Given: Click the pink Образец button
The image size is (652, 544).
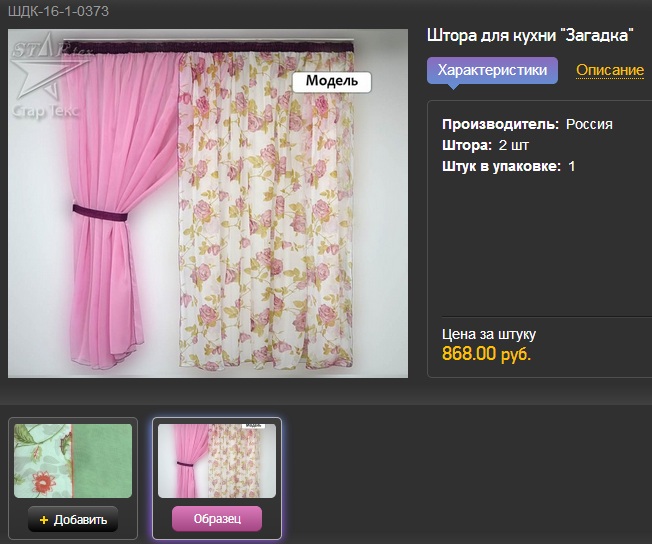Looking at the screenshot, I should [x=217, y=519].
